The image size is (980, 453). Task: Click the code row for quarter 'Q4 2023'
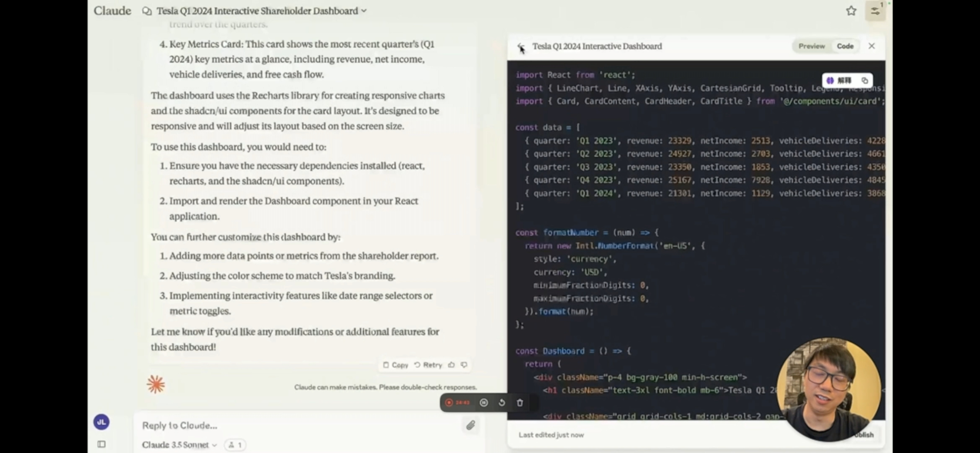click(x=704, y=180)
